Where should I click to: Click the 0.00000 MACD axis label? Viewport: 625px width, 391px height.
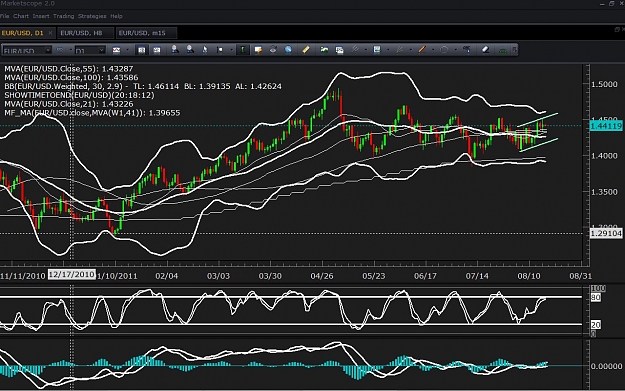pyautogui.click(x=606, y=366)
